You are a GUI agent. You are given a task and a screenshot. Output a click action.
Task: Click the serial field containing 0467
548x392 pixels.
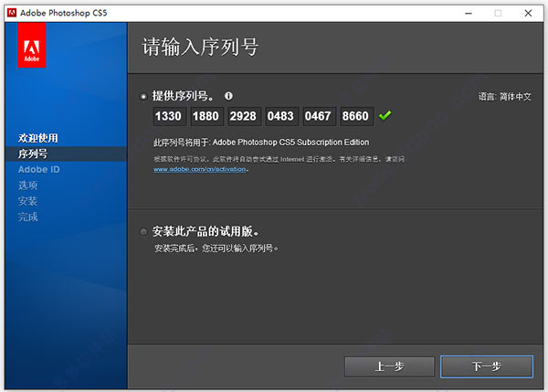318,116
